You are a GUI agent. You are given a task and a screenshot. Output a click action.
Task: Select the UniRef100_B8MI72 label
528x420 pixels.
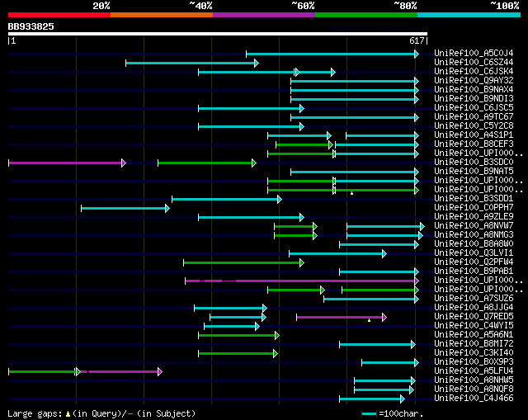click(474, 344)
